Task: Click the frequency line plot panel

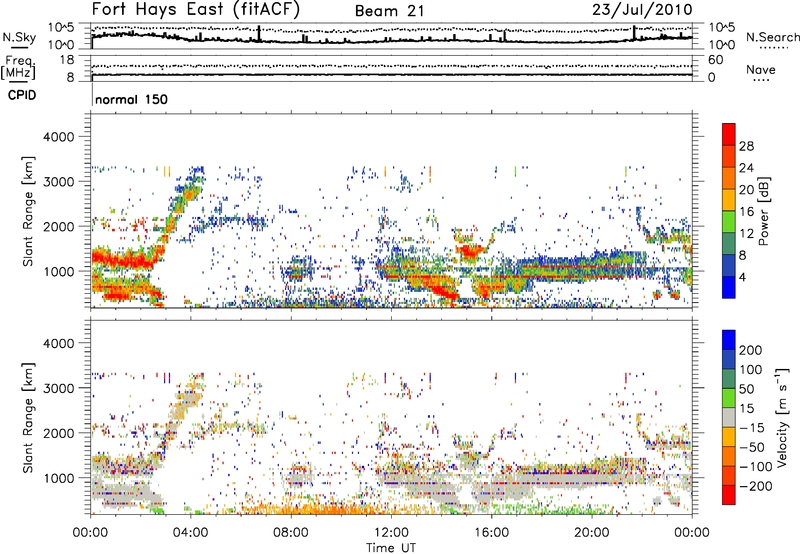Action: click(x=391, y=69)
